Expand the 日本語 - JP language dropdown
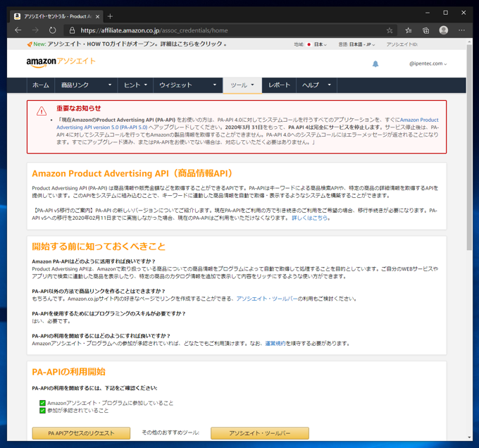This screenshot has height=448, width=479. pos(362,44)
